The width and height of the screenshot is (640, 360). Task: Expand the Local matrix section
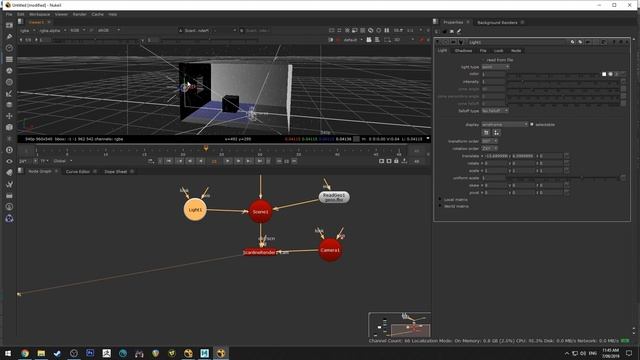(x=440, y=200)
